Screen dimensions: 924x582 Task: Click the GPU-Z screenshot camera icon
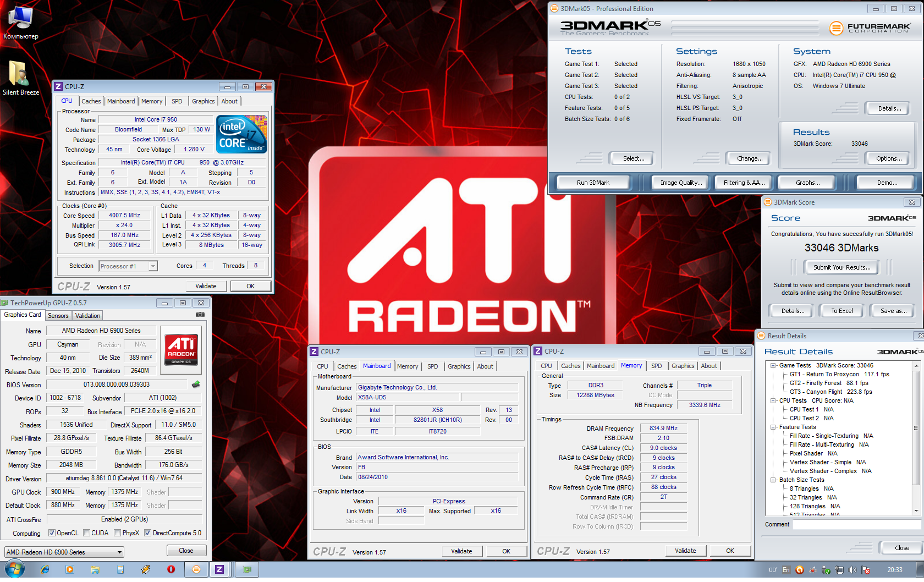[x=200, y=315]
